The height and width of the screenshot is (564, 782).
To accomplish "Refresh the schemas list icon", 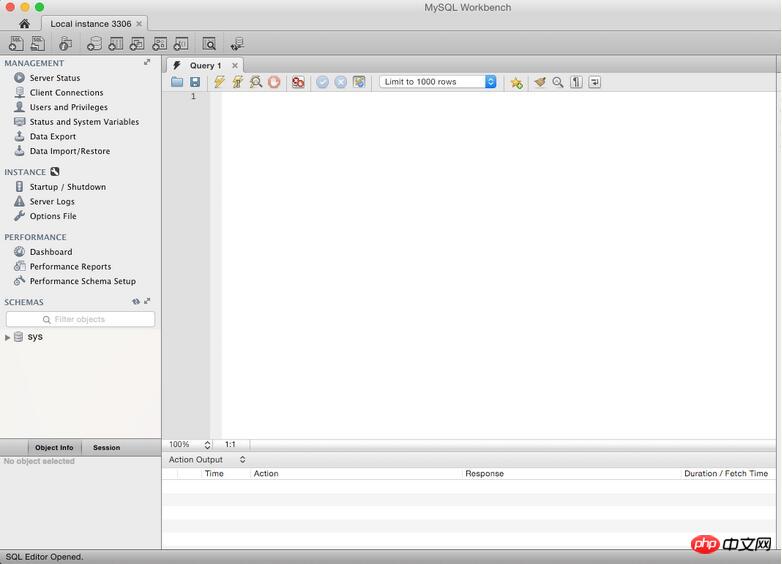I will click(136, 301).
